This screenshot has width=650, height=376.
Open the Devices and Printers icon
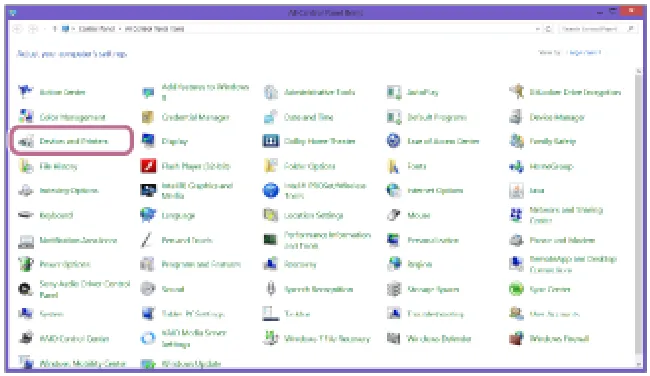(26, 141)
